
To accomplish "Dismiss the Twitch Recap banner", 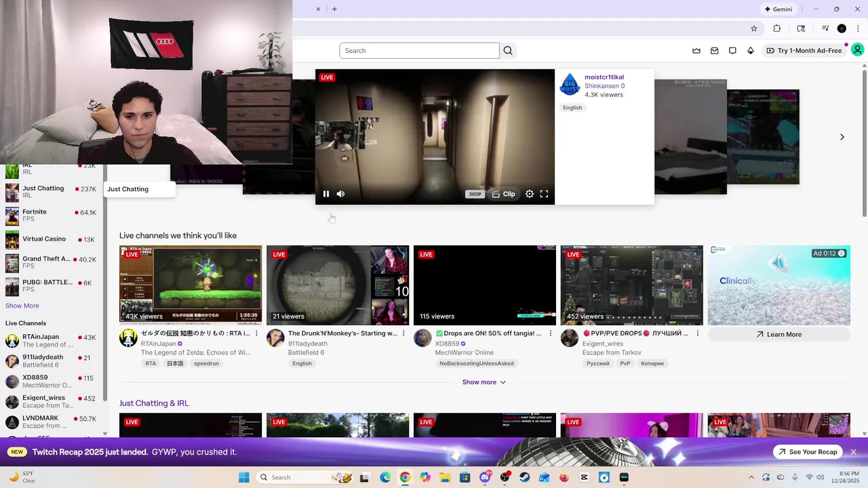I will point(854,452).
